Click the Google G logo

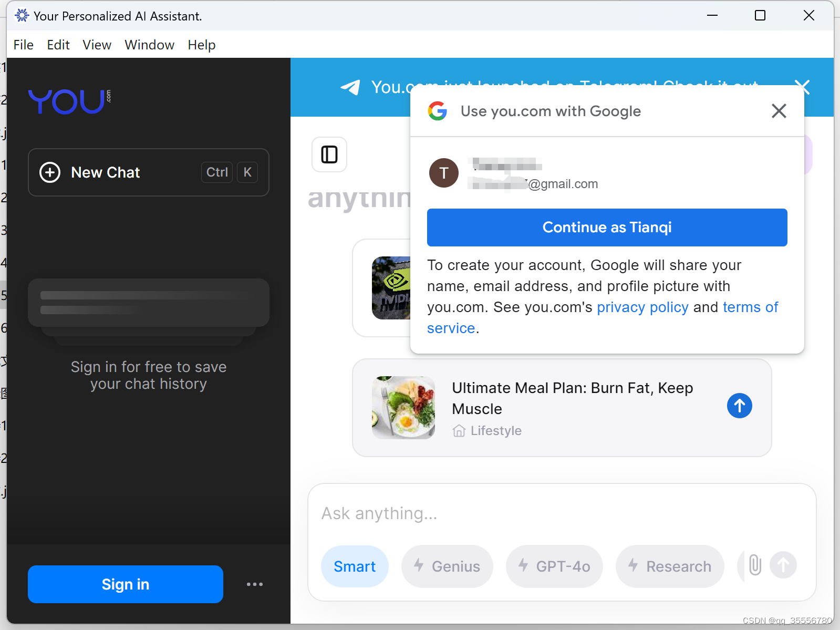tap(437, 111)
